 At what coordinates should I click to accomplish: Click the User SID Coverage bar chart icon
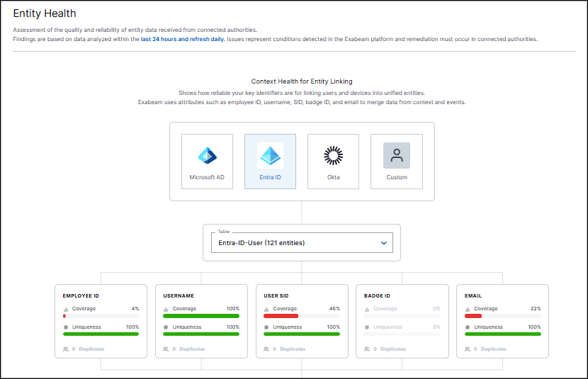click(266, 309)
